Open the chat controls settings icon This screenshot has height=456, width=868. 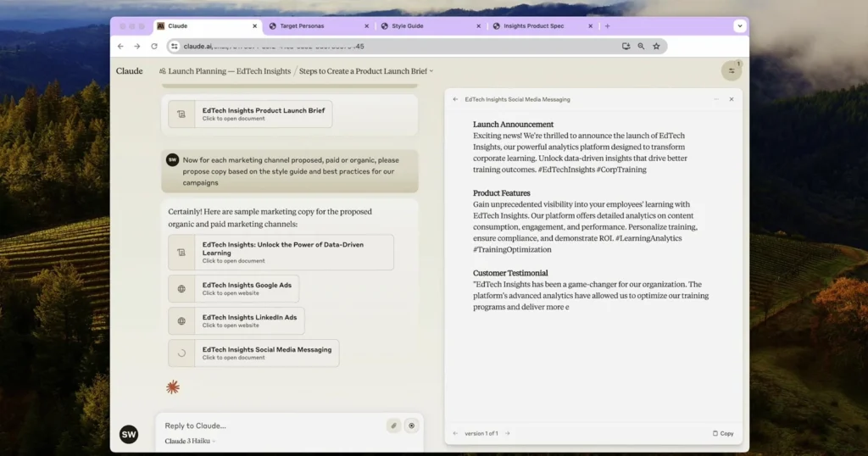tap(731, 70)
